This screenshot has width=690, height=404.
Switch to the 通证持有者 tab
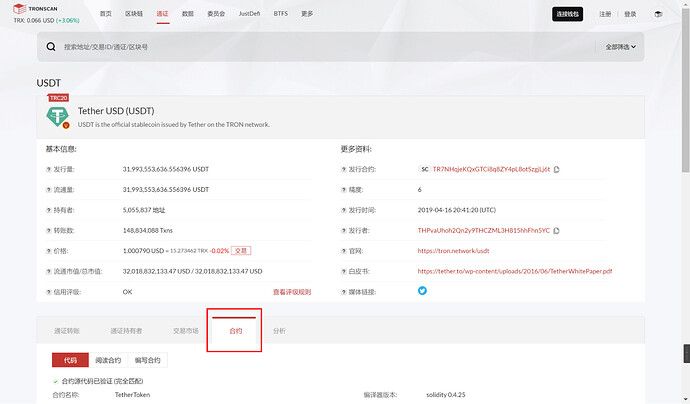click(x=126, y=331)
